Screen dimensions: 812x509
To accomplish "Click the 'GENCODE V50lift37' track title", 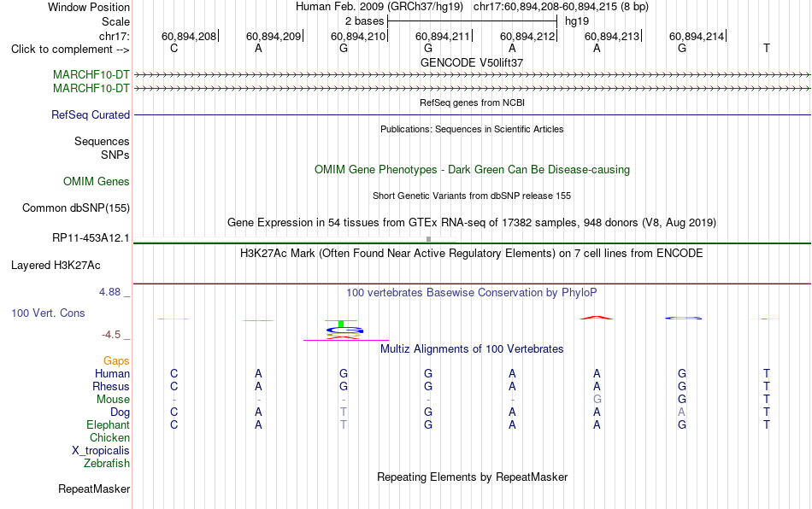I will (x=472, y=62).
